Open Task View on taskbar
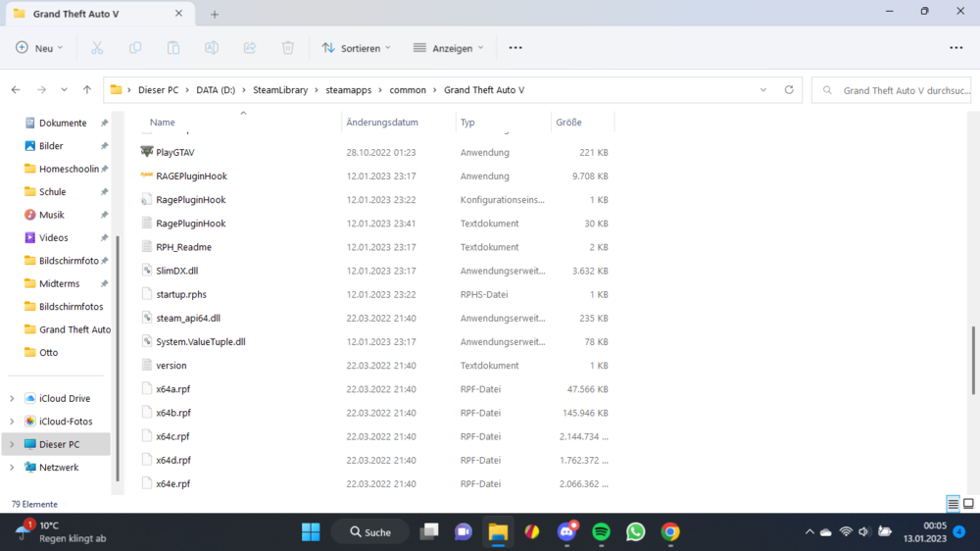This screenshot has width=980, height=551. coord(429,532)
